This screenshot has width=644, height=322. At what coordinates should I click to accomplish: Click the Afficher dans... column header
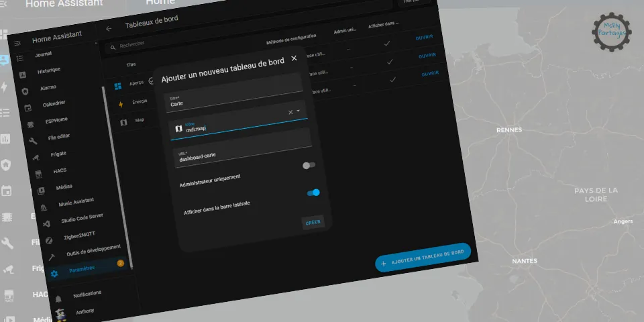point(384,25)
